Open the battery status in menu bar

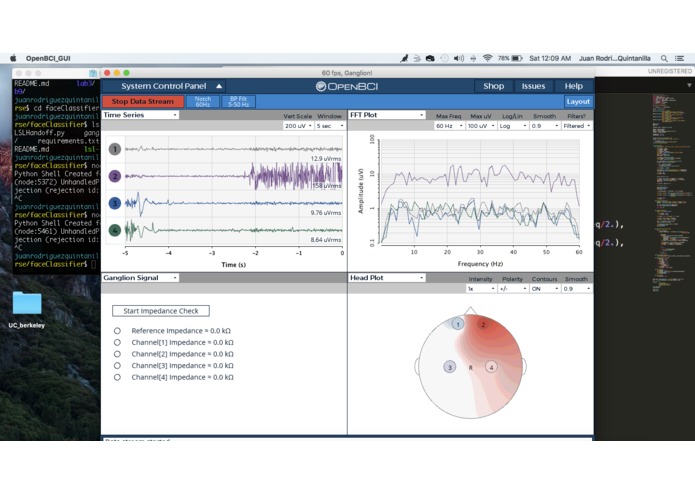click(510, 58)
